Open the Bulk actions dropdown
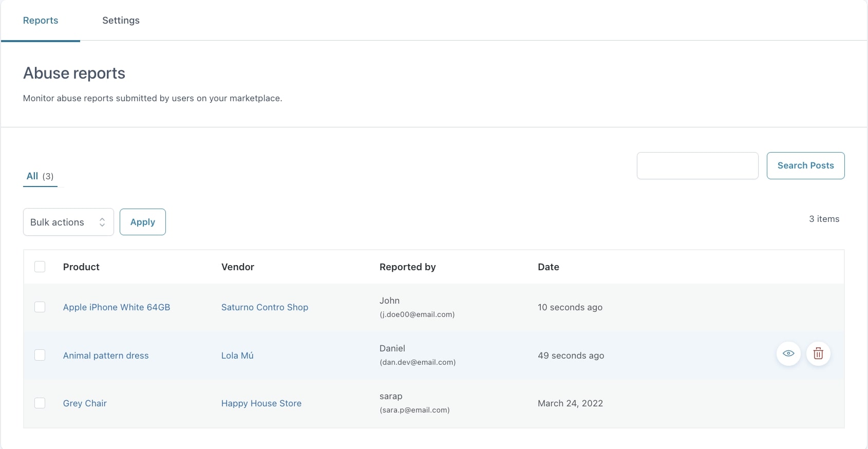Screen dimensions: 868x449 pyautogui.click(x=68, y=222)
